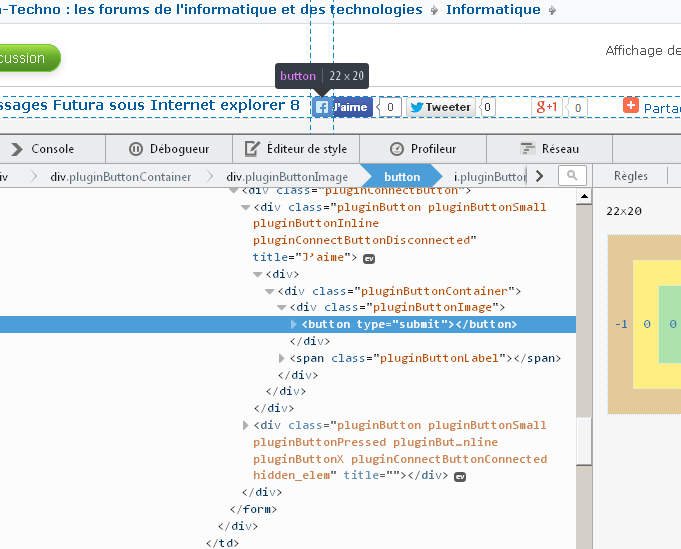Select the button type="submit" row

click(x=288, y=324)
